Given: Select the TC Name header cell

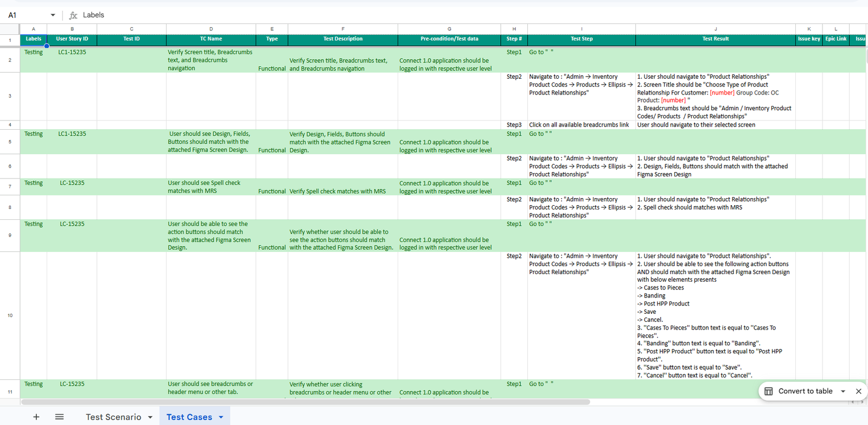Looking at the screenshot, I should click(211, 39).
